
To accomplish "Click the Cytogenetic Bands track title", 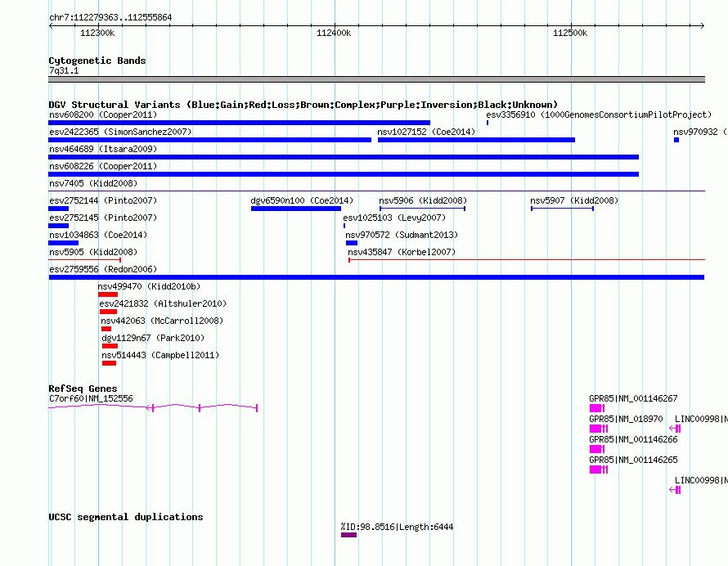I will click(x=97, y=61).
